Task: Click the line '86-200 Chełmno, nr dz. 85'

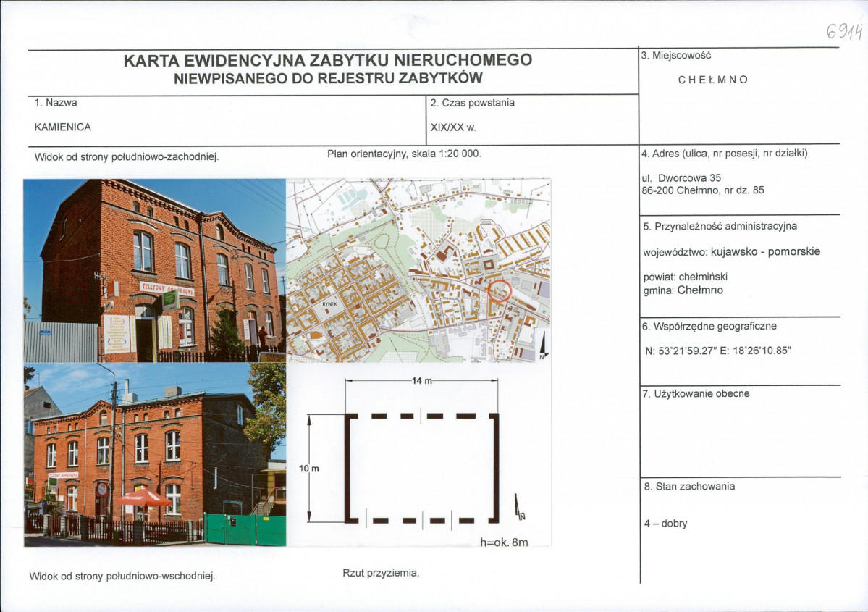Action: pos(703,190)
